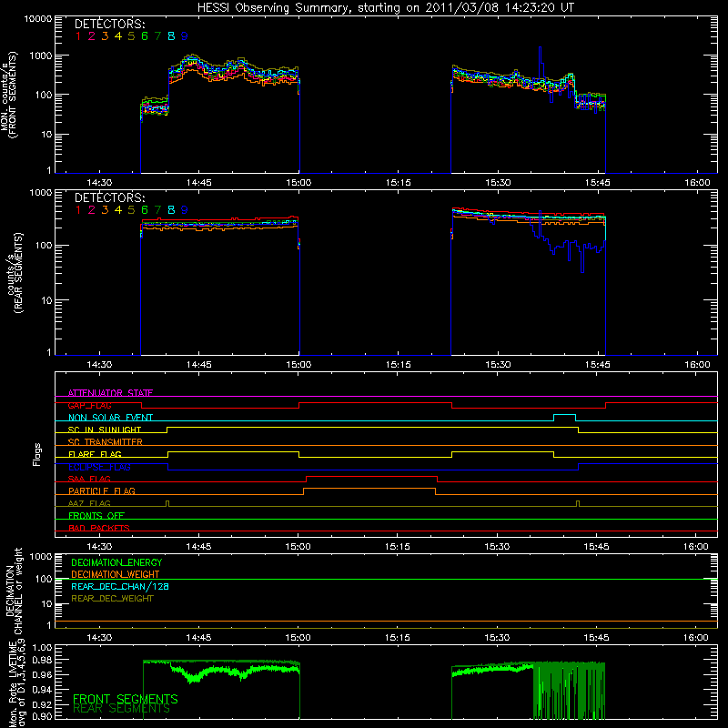This screenshot has height=728, width=728.
Task: Select the PARTICLE_FLAG label
Action: [x=102, y=490]
